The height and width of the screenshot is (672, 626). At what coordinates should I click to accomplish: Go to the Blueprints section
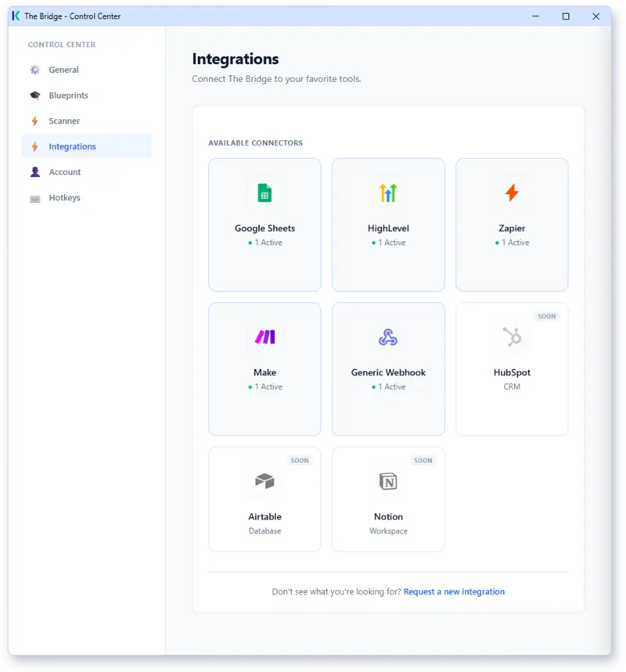(87, 95)
